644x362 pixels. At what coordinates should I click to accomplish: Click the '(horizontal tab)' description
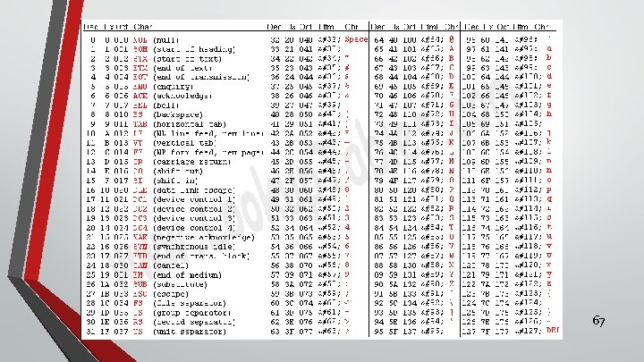click(190, 124)
